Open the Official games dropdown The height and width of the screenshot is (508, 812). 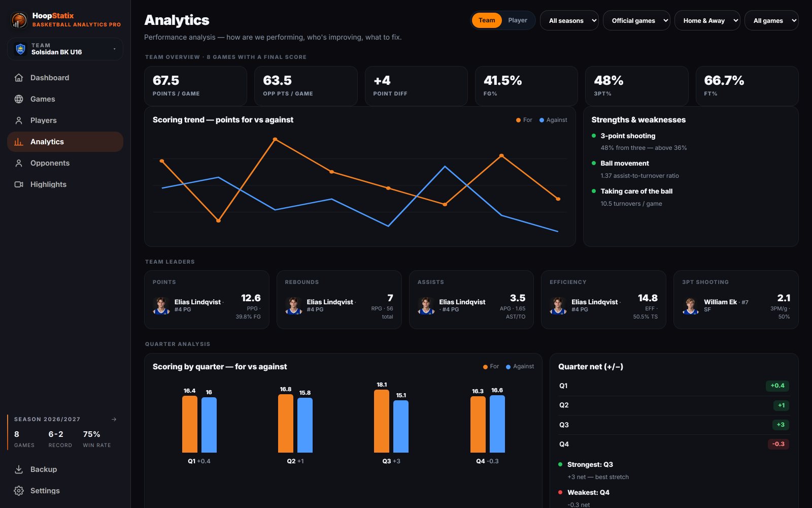(636, 20)
